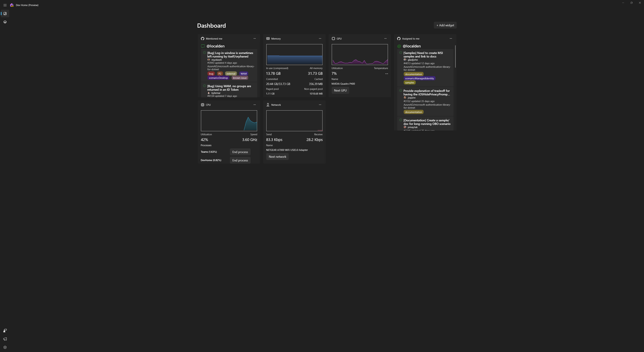
Task: Click the Next GPU button
Action: pyautogui.click(x=340, y=90)
